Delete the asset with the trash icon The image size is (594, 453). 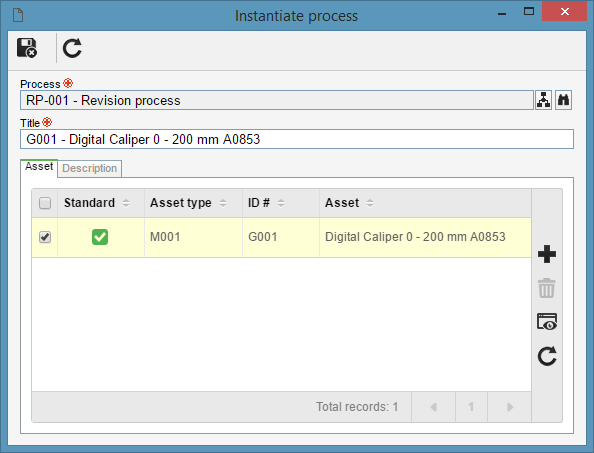[x=547, y=288]
